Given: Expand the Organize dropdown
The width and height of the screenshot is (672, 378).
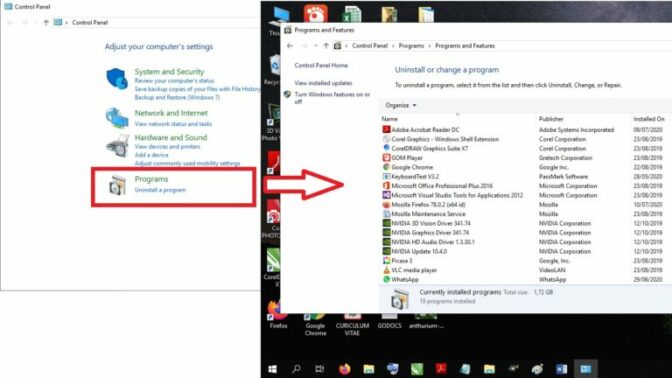Looking at the screenshot, I should pos(401,105).
